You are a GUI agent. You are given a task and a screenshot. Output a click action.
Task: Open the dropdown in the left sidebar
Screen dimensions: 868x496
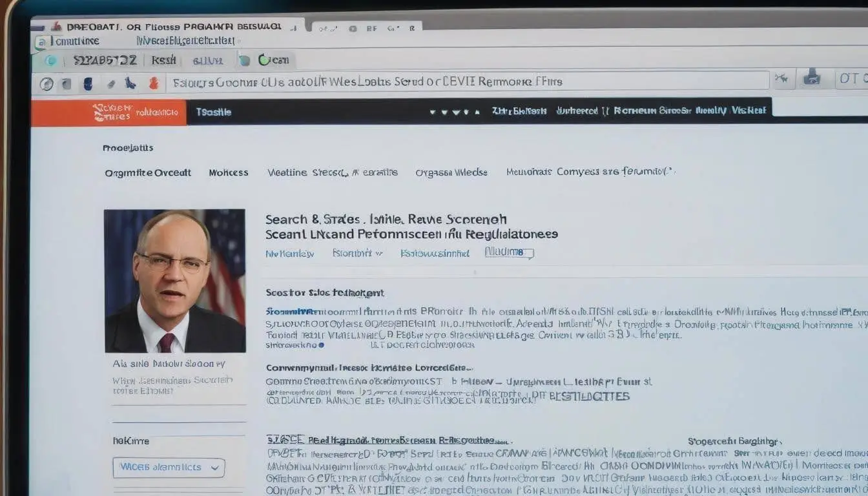[169, 467]
